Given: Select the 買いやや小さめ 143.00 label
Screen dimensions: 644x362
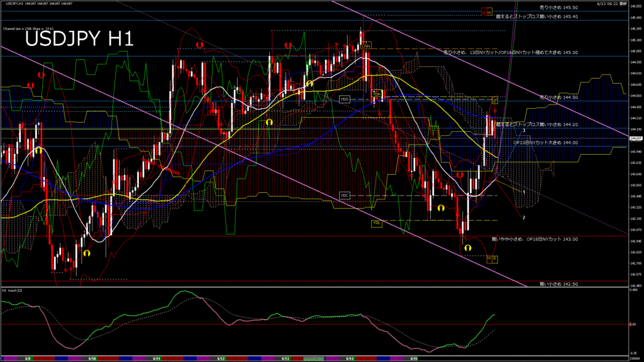Looking at the screenshot, I should pyautogui.click(x=535, y=239).
